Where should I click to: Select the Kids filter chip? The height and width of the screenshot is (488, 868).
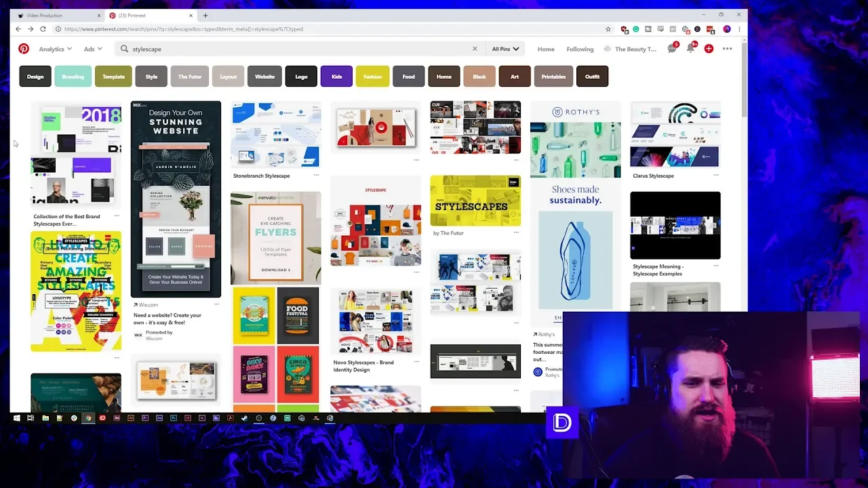pyautogui.click(x=336, y=77)
